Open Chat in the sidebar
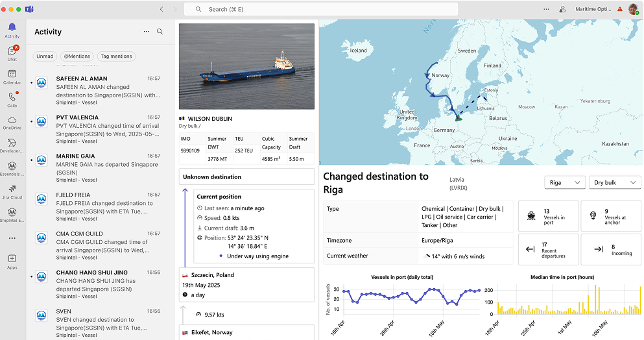644x340 pixels. point(12,52)
